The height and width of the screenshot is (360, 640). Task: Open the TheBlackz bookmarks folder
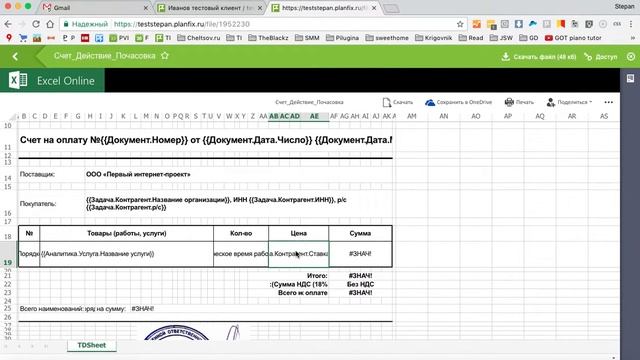tap(268, 38)
